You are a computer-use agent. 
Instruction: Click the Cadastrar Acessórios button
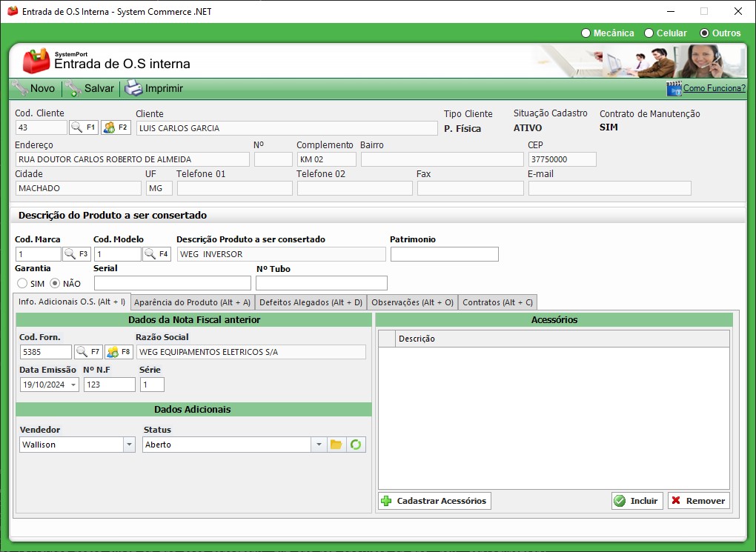point(434,501)
